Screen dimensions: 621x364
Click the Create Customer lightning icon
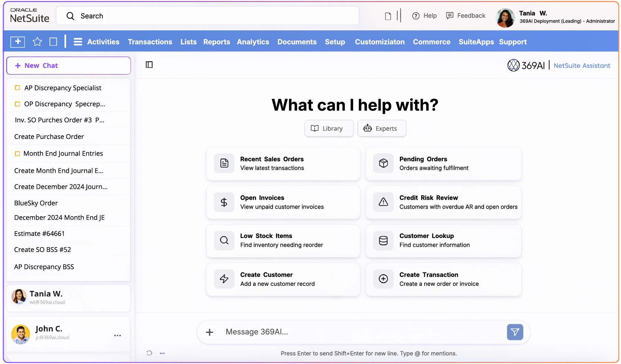pos(224,279)
